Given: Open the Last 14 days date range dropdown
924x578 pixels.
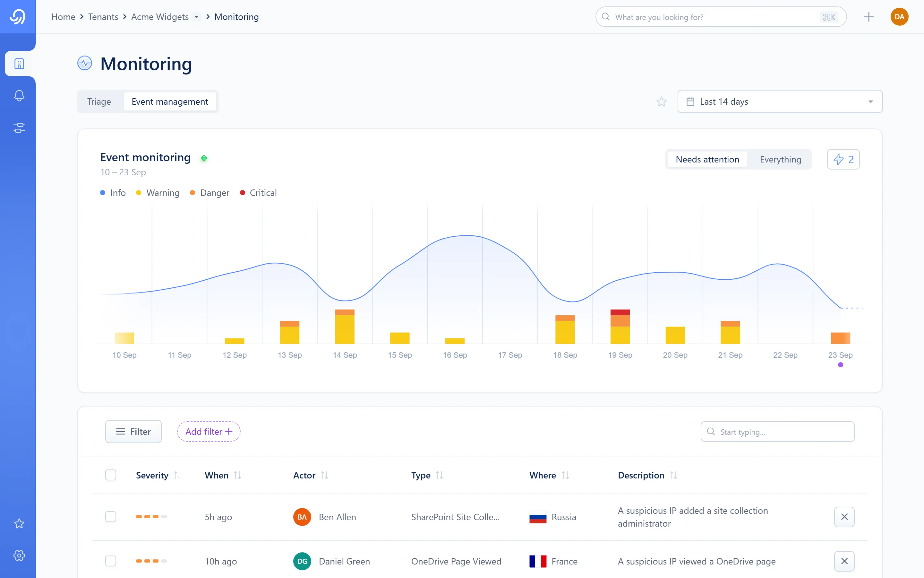Looking at the screenshot, I should pos(780,101).
